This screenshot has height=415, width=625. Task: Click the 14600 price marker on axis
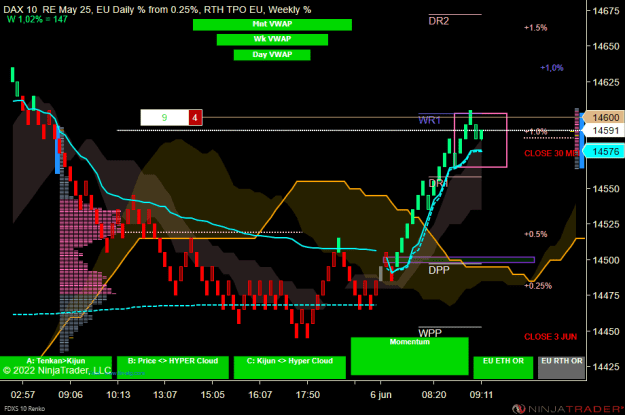(604, 117)
